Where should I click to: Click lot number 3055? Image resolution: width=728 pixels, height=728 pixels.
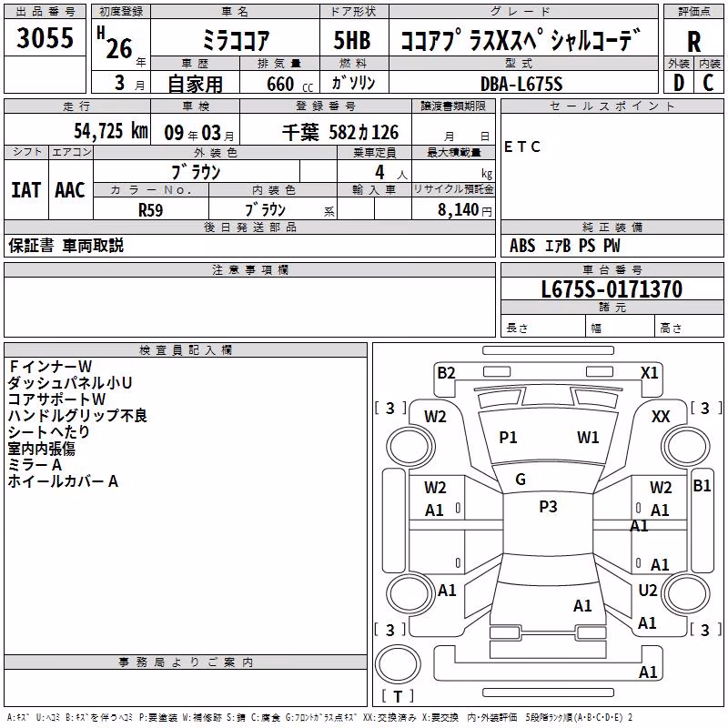coord(45,37)
